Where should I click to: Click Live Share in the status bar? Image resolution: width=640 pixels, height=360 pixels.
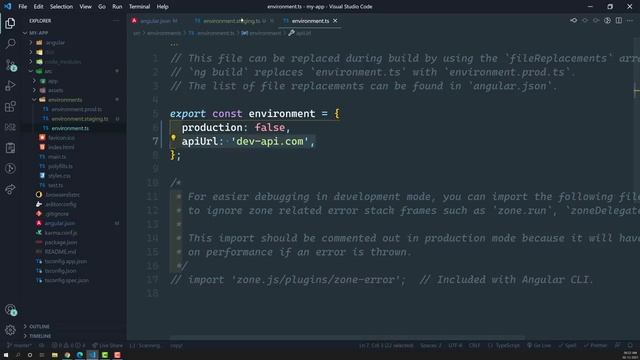click(107, 345)
